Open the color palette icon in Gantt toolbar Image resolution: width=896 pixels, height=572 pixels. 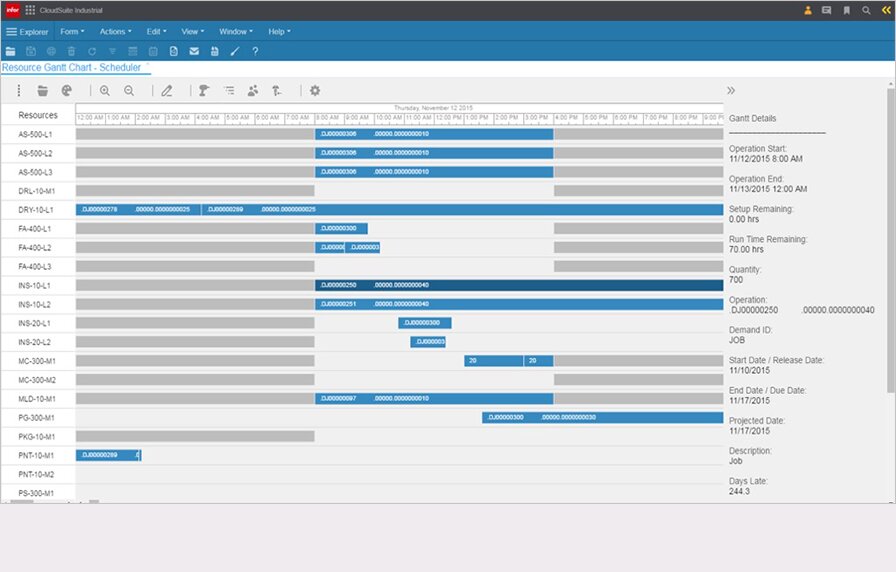tap(67, 90)
